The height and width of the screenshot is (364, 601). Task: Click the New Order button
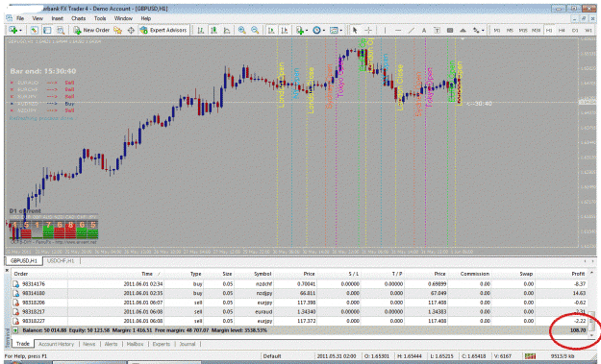pyautogui.click(x=91, y=30)
